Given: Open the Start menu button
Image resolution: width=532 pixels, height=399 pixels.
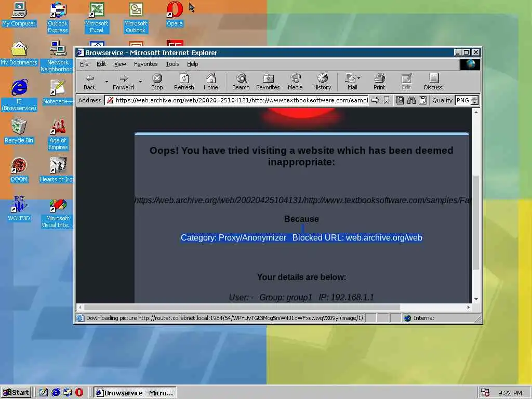Looking at the screenshot, I should coord(16,393).
